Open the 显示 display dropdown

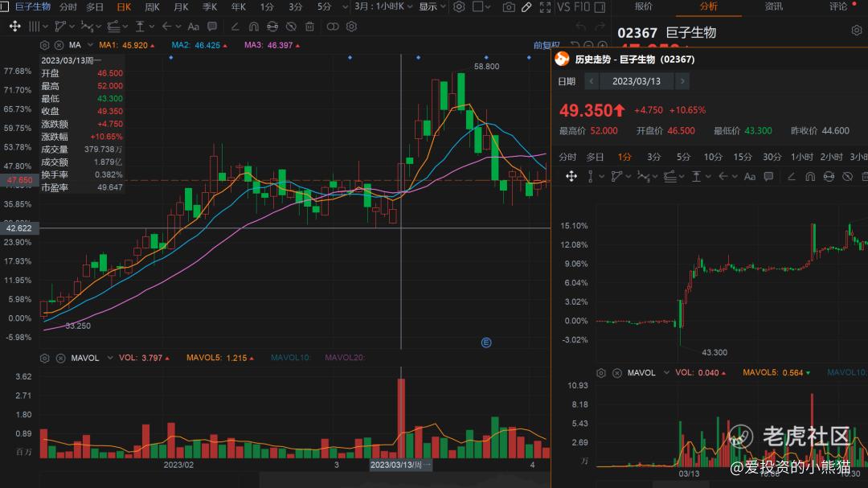pyautogui.click(x=432, y=6)
